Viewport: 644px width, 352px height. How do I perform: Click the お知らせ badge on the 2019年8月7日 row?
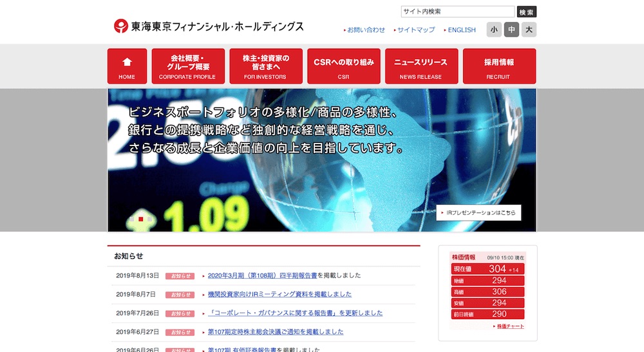coord(180,295)
